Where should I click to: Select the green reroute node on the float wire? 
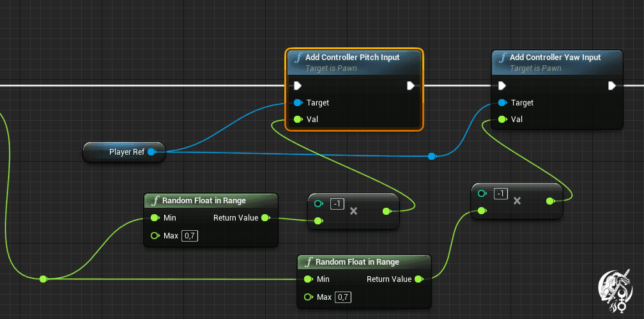click(43, 279)
